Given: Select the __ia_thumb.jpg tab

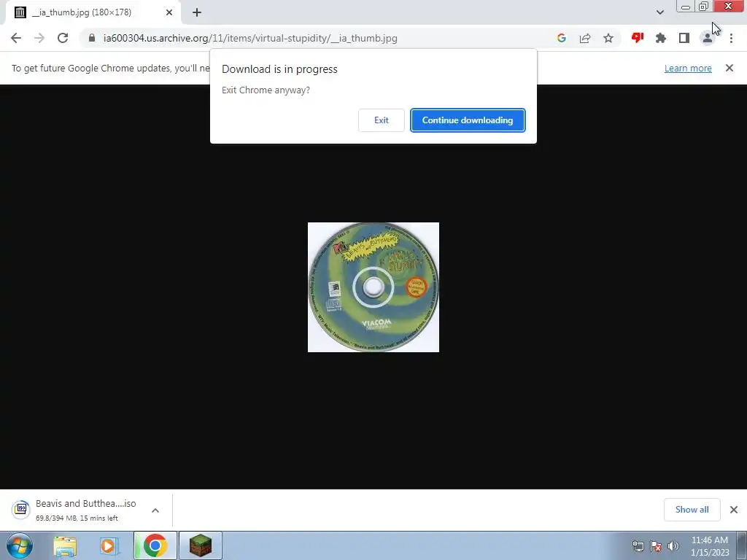Looking at the screenshot, I should point(94,12).
